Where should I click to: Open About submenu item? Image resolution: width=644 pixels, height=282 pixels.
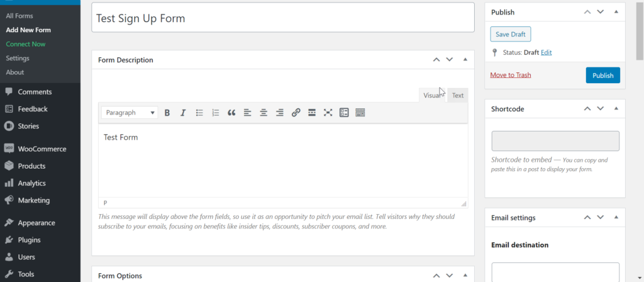15,72
